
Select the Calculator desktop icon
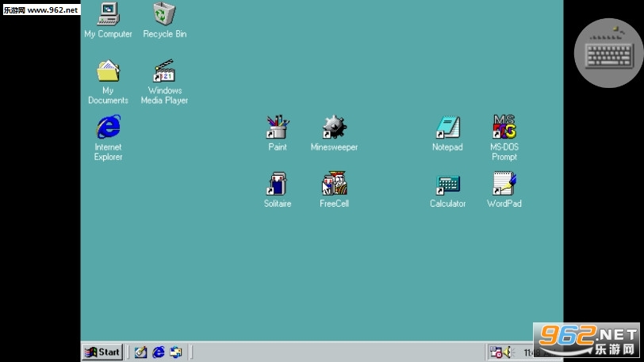pos(447,184)
